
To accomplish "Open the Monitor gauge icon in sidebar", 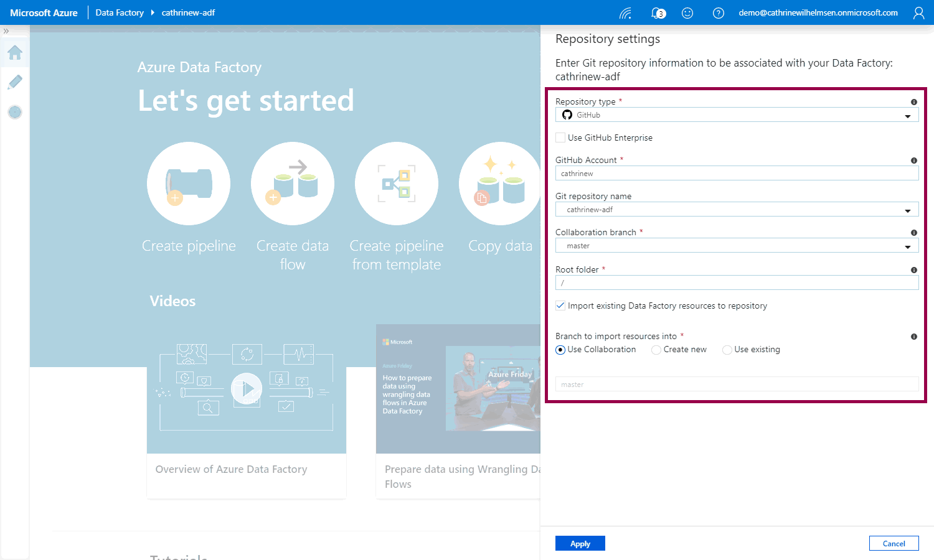I will pos(15,112).
